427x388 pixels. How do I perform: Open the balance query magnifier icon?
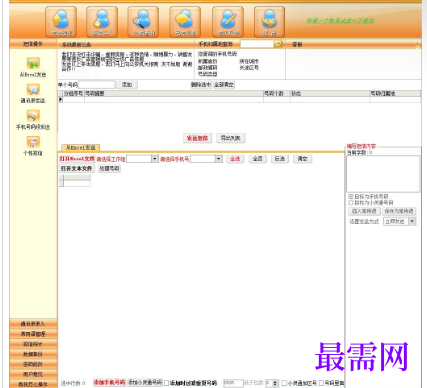pos(143,22)
